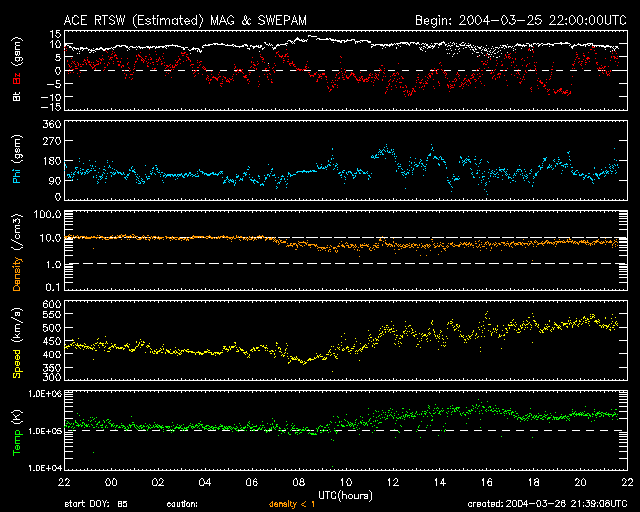Viewport: 640px width, 512px height.
Task: Select the 16 hour tick on time axis
Action: tap(485, 482)
